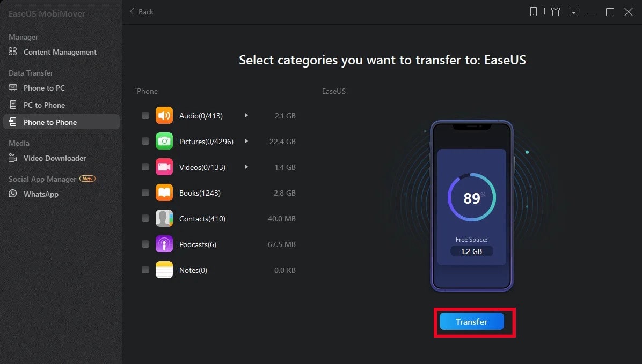The height and width of the screenshot is (364, 642).
Task: Click the purple Podcasts icon
Action: pos(164,244)
